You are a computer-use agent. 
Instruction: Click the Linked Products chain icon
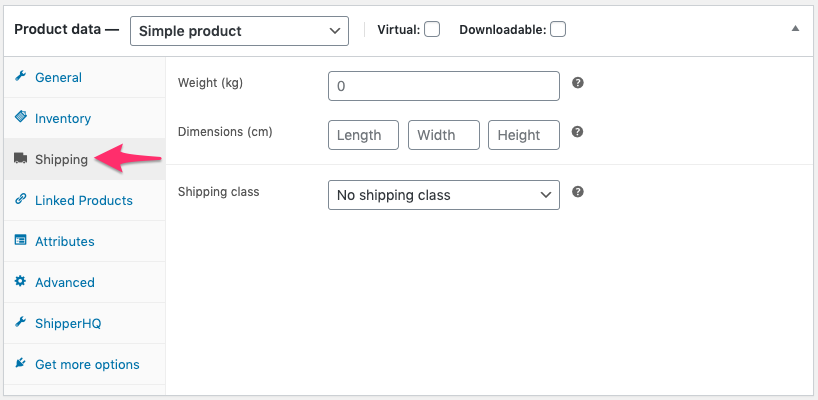pyautogui.click(x=20, y=200)
